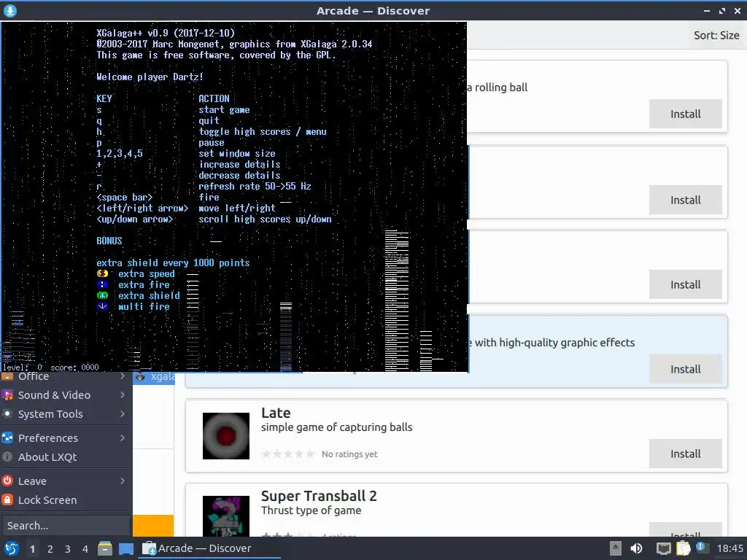Expand the System Tools submenu arrow
Screen dimensions: 747x560
coord(123,414)
